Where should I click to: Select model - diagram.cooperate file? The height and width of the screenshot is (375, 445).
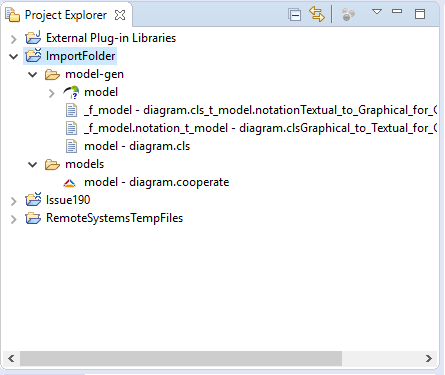click(x=157, y=182)
